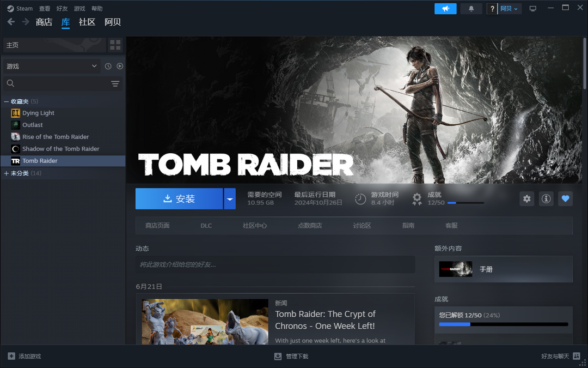Go back with the left arrow icon

11,22
